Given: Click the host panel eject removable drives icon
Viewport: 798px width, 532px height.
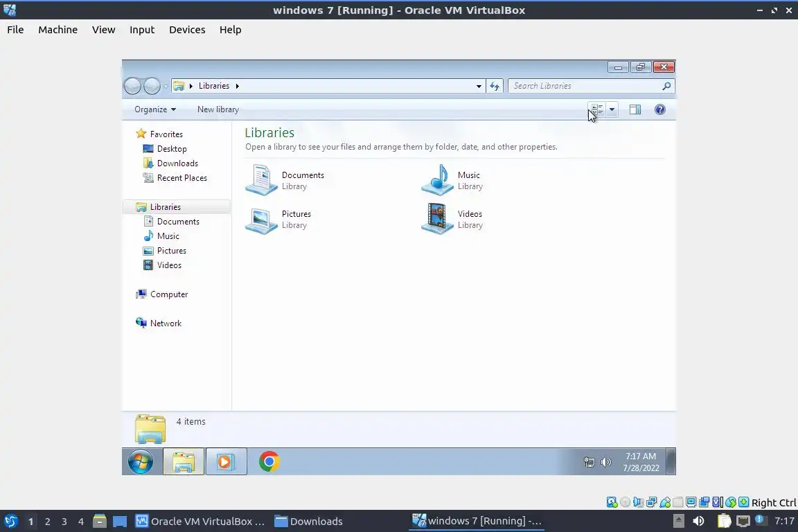Looking at the screenshot, I should [678, 521].
